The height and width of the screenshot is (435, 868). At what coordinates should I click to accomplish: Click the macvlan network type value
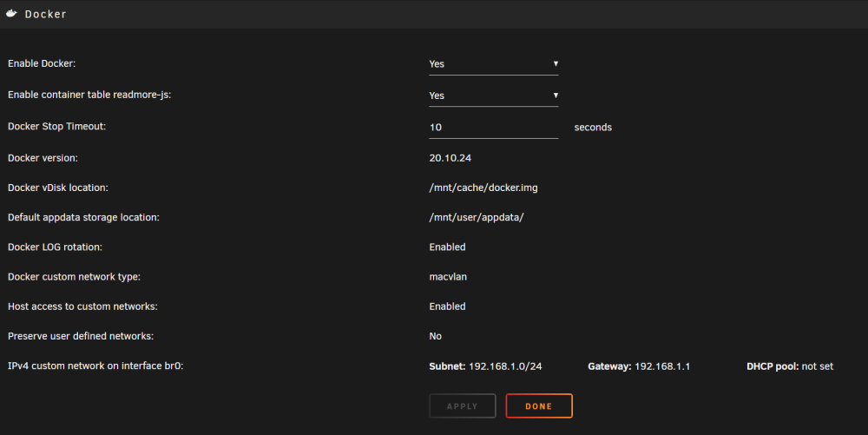[448, 277]
